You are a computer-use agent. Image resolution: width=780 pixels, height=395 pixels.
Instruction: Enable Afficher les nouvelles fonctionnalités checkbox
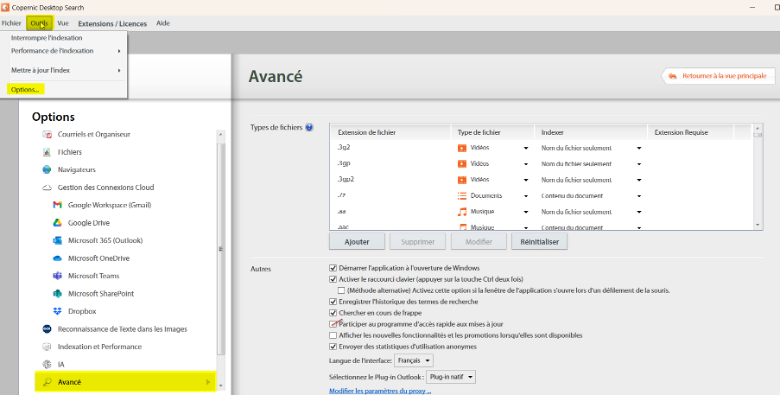coord(333,335)
